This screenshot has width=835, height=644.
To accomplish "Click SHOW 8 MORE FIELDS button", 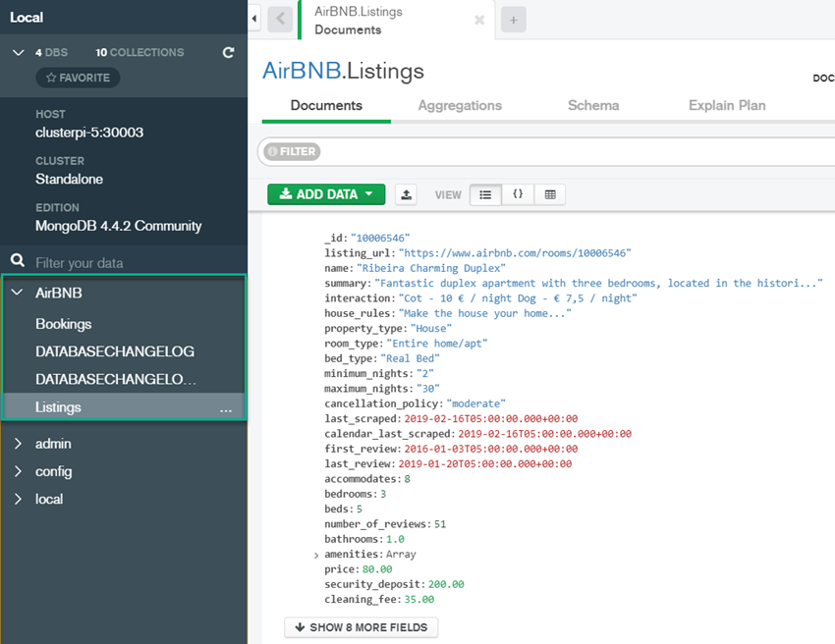I will point(361,627).
